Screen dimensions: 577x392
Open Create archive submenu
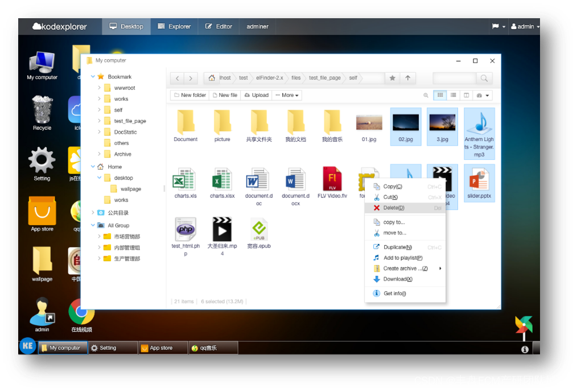(x=405, y=269)
